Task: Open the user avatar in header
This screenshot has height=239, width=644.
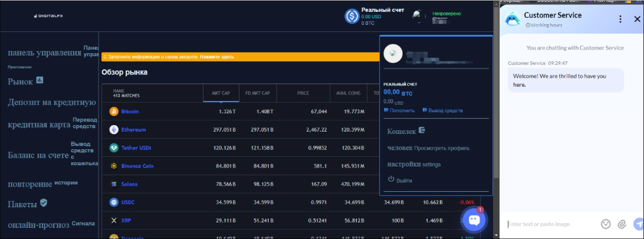Action: [419, 17]
